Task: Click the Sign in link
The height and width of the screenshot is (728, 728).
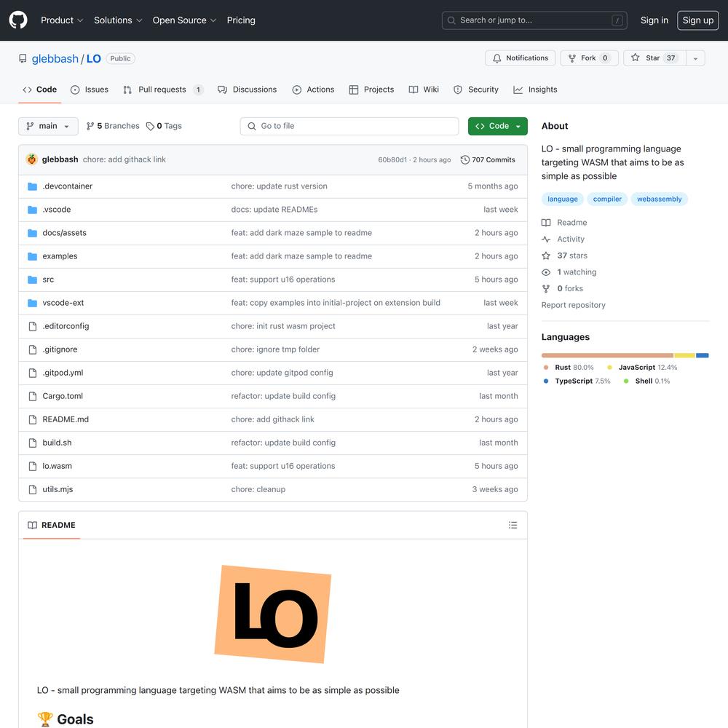Action: (654, 20)
